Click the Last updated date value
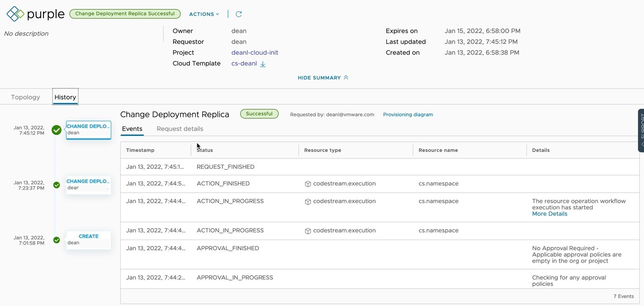This screenshot has width=644, height=306. coord(481,42)
